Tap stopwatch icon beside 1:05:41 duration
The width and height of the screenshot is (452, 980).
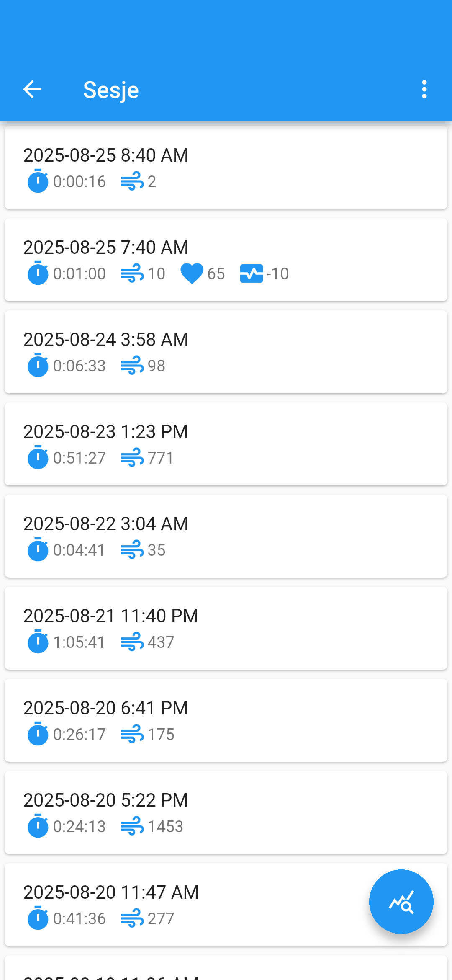38,642
